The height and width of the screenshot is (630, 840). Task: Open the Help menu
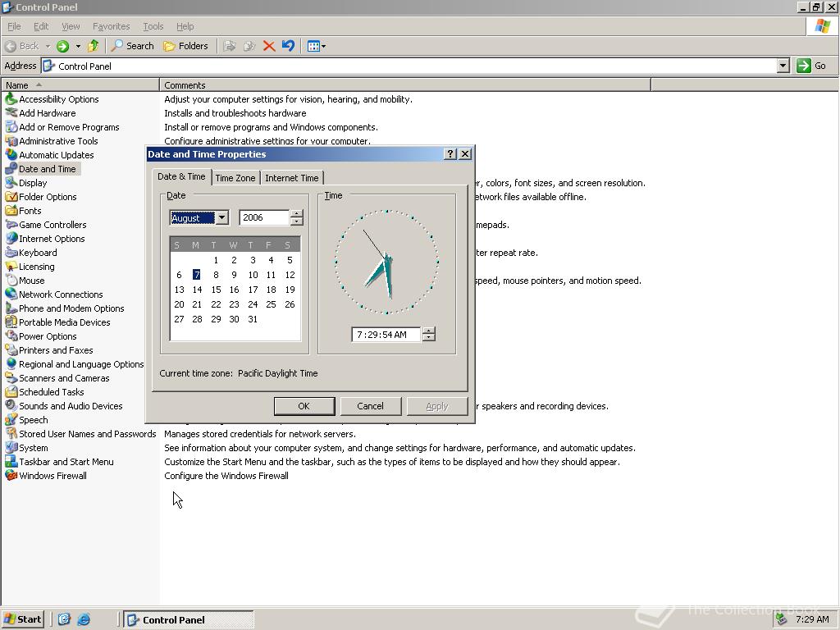(x=185, y=26)
